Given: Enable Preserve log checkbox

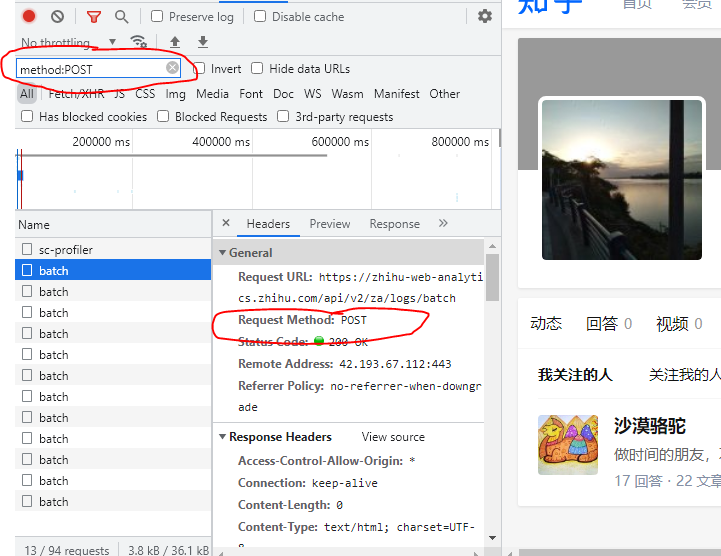Looking at the screenshot, I should tap(157, 17).
